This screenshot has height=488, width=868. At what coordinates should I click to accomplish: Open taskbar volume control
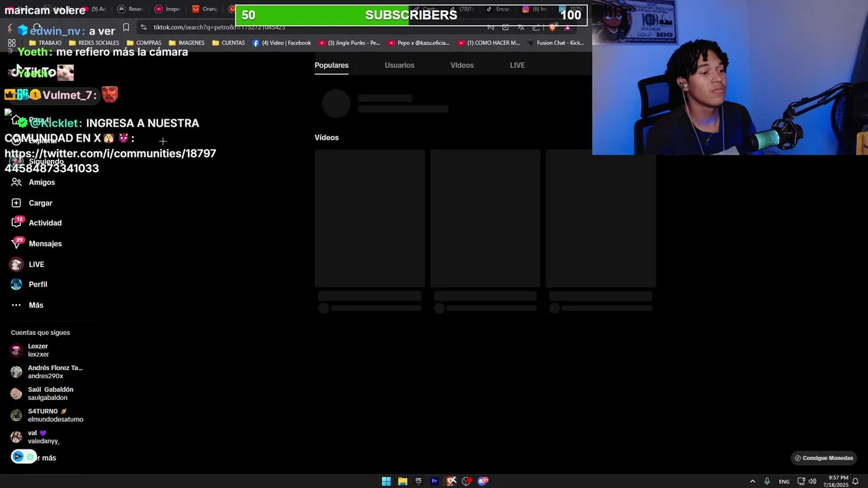812,481
